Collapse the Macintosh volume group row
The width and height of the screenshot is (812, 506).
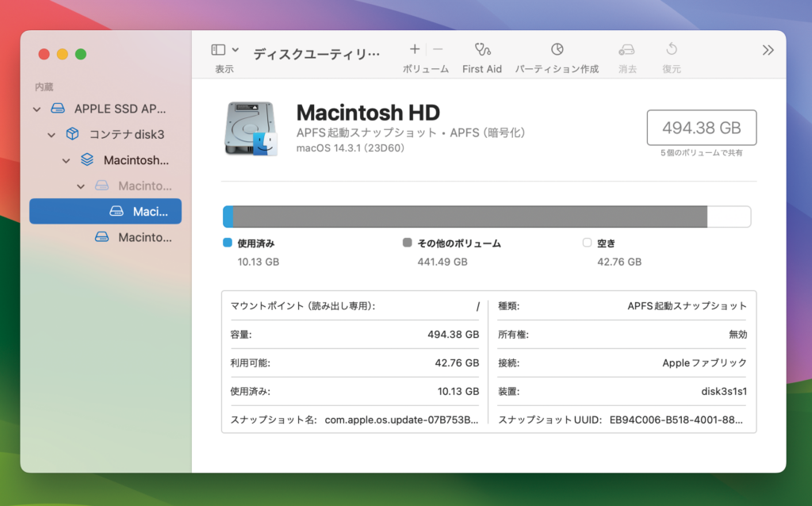click(66, 161)
